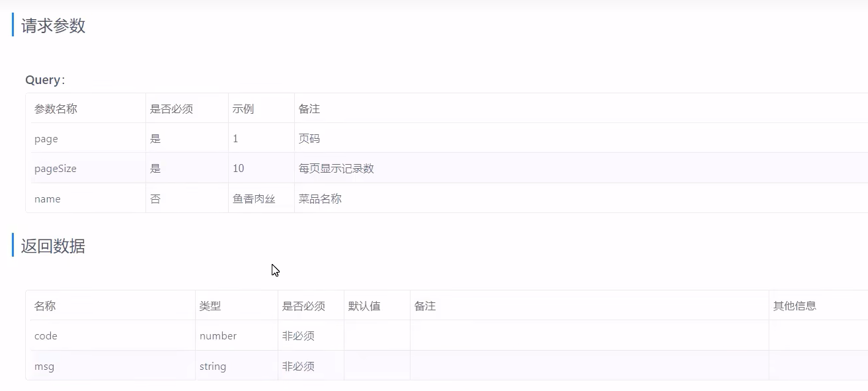Image resolution: width=868 pixels, height=391 pixels.
Task: Click the Query table 备注 column header
Action: pos(309,109)
